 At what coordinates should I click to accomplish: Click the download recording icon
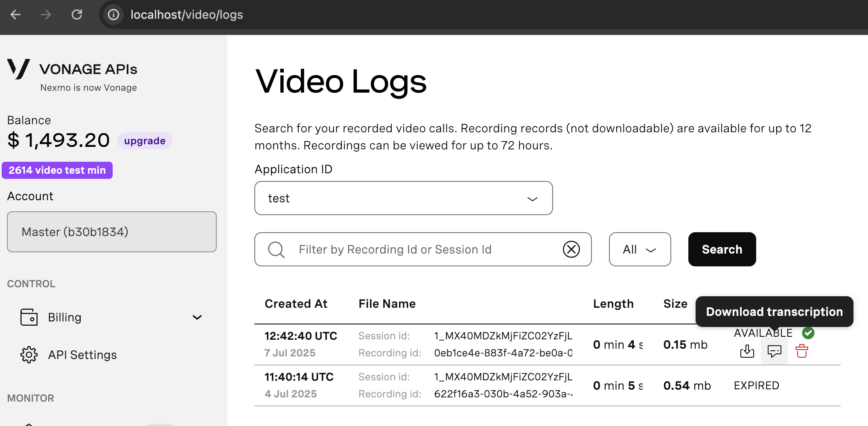747,351
